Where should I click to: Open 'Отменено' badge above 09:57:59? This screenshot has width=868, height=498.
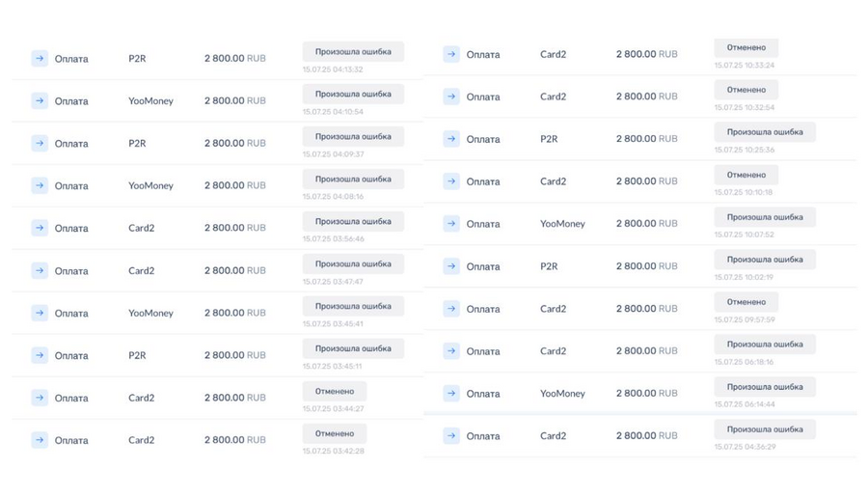pyautogui.click(x=746, y=302)
